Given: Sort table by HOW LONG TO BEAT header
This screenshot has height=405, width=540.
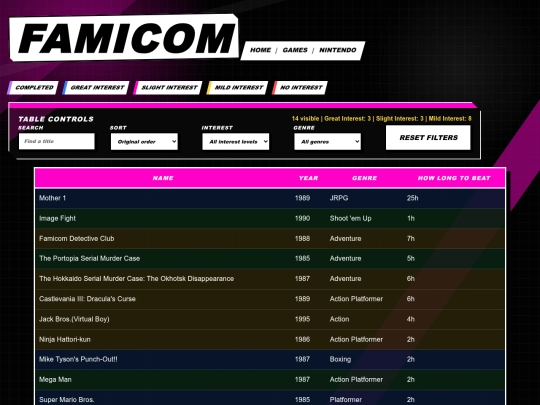Looking at the screenshot, I should [454, 178].
